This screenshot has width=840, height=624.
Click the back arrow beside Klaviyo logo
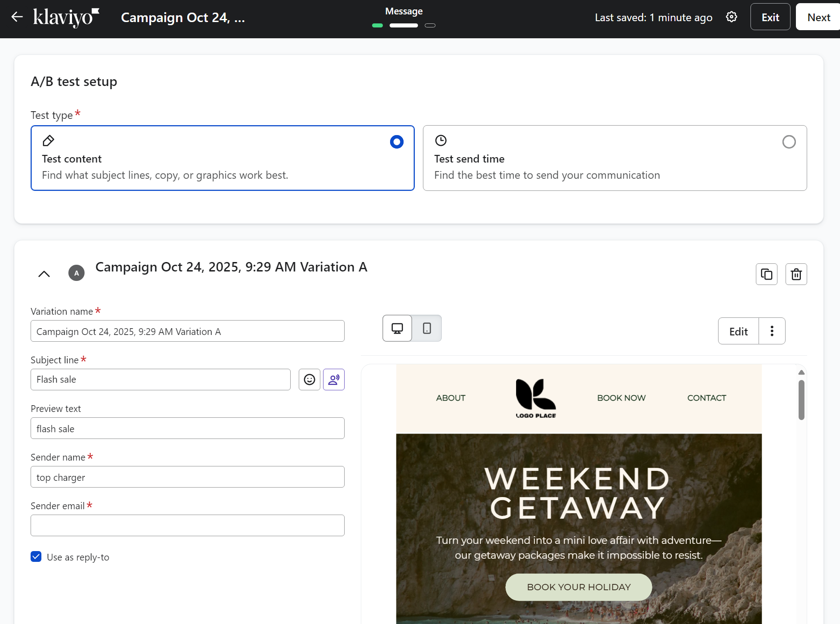click(x=17, y=17)
